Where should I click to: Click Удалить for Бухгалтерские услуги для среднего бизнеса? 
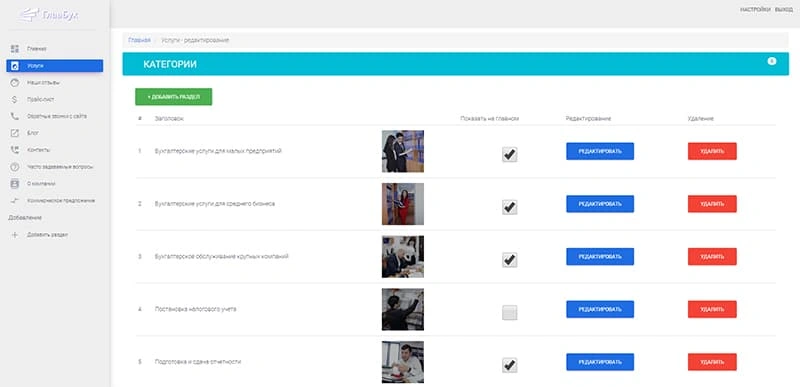click(712, 204)
